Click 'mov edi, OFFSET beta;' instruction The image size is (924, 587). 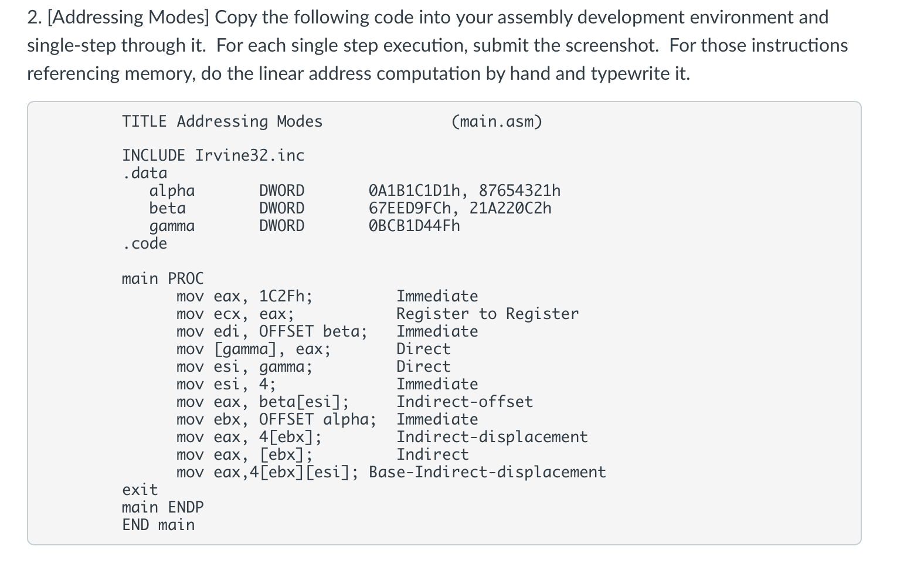(x=273, y=331)
